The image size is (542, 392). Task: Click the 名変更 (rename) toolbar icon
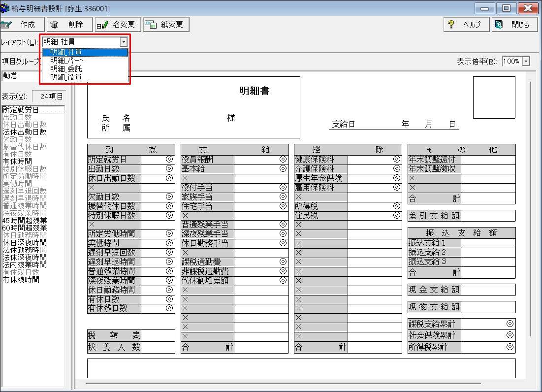(x=102, y=24)
